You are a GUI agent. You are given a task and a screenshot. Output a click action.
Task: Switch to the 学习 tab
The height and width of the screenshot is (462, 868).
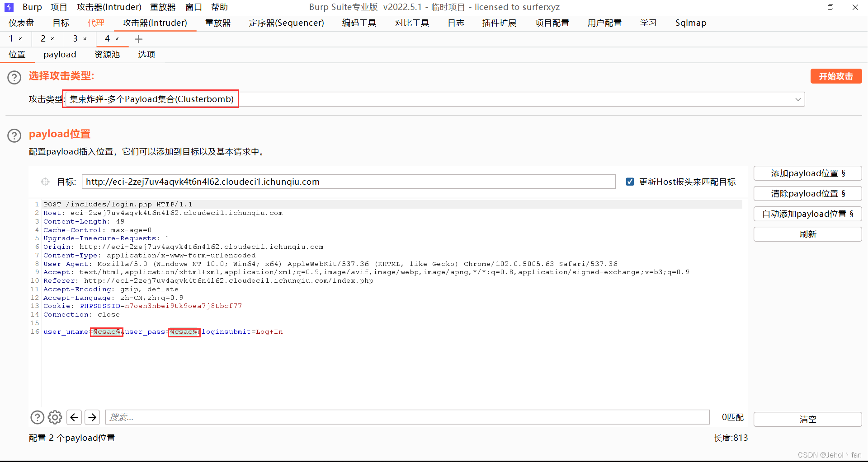click(648, 23)
